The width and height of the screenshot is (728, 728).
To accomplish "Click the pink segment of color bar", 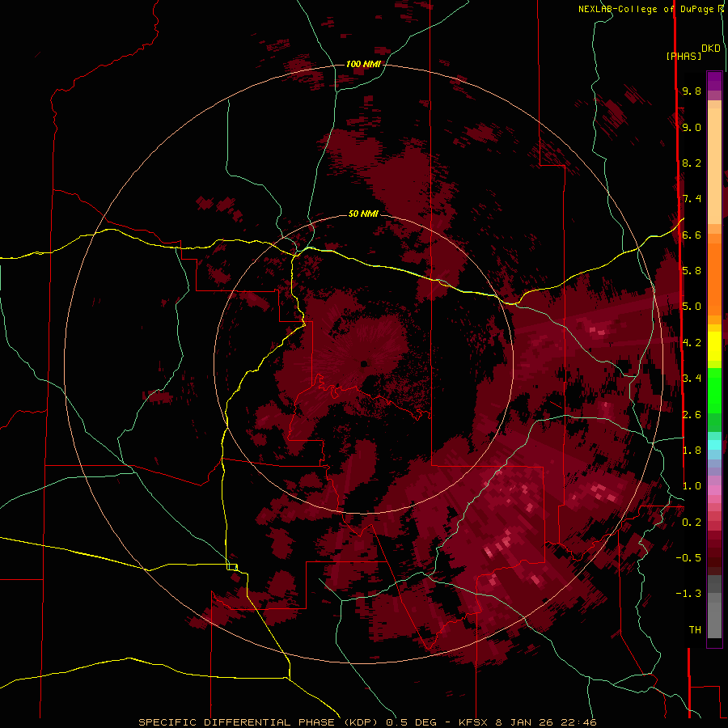I will coord(714,490).
